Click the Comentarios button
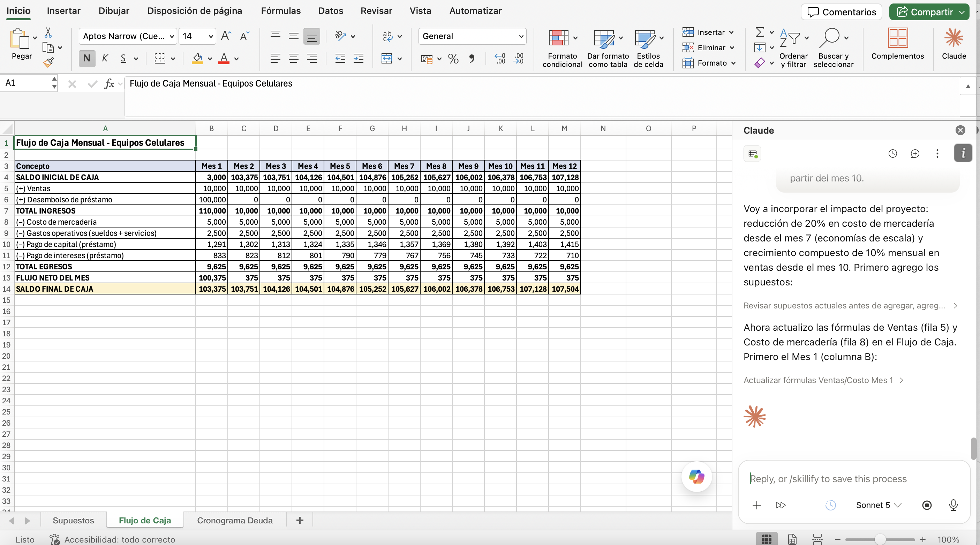This screenshot has height=545, width=980. pyautogui.click(x=841, y=12)
